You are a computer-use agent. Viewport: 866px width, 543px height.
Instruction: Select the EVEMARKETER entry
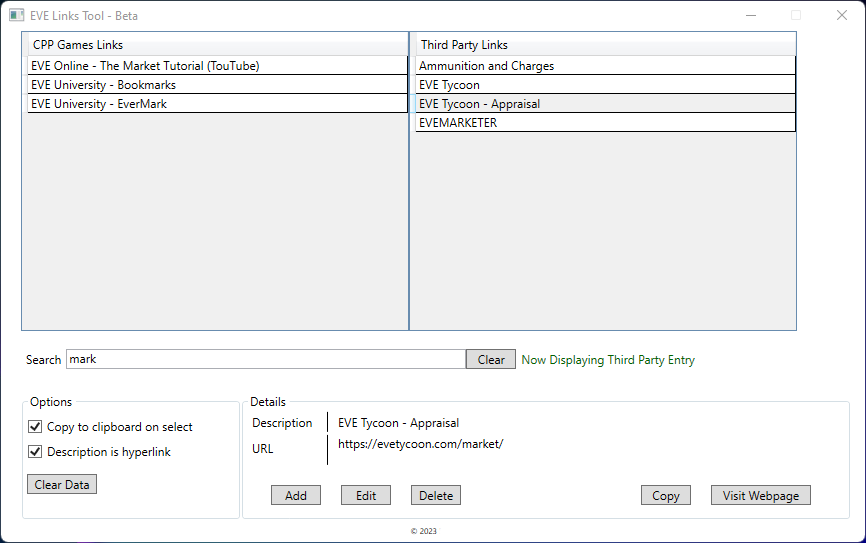pos(605,123)
